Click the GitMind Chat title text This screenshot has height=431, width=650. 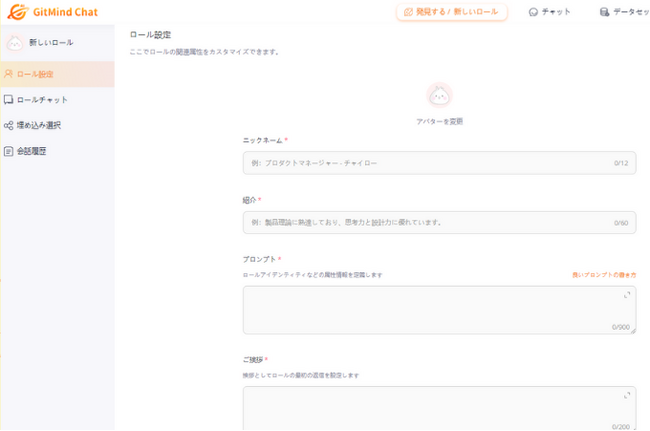click(65, 12)
